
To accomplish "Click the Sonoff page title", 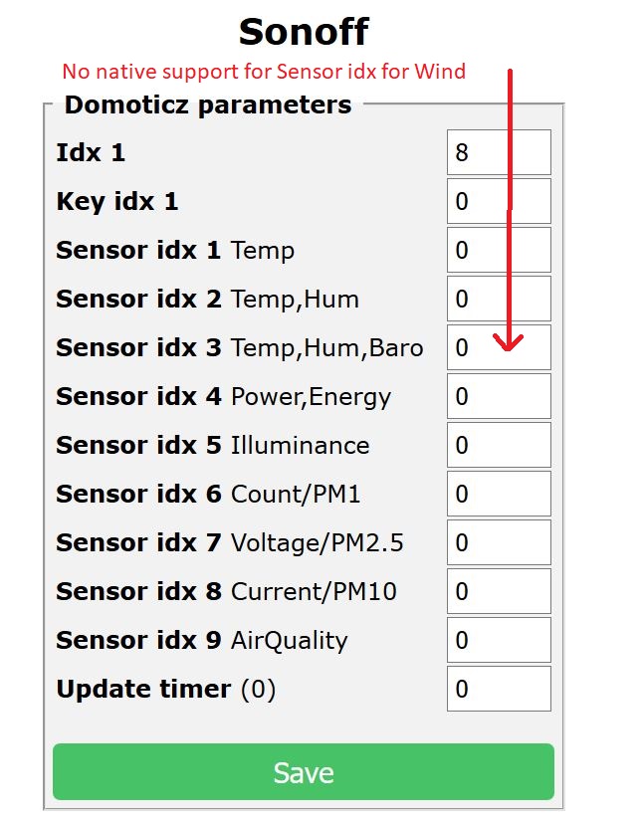I will 302,32.
